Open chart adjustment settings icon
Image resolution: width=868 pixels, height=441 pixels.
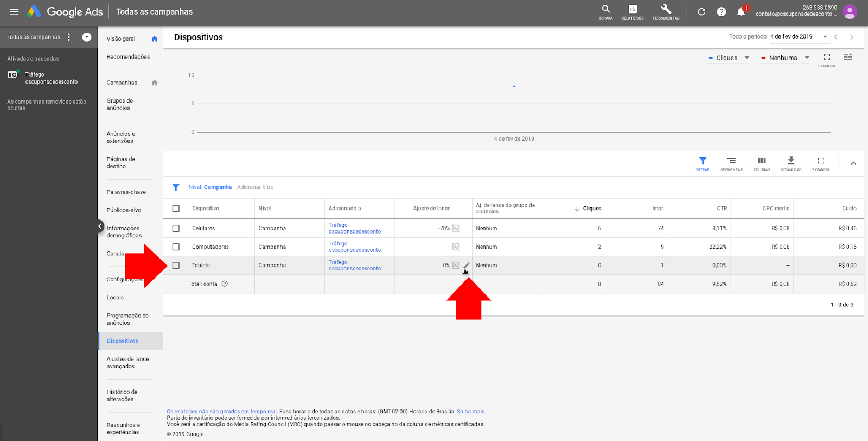[x=848, y=57]
